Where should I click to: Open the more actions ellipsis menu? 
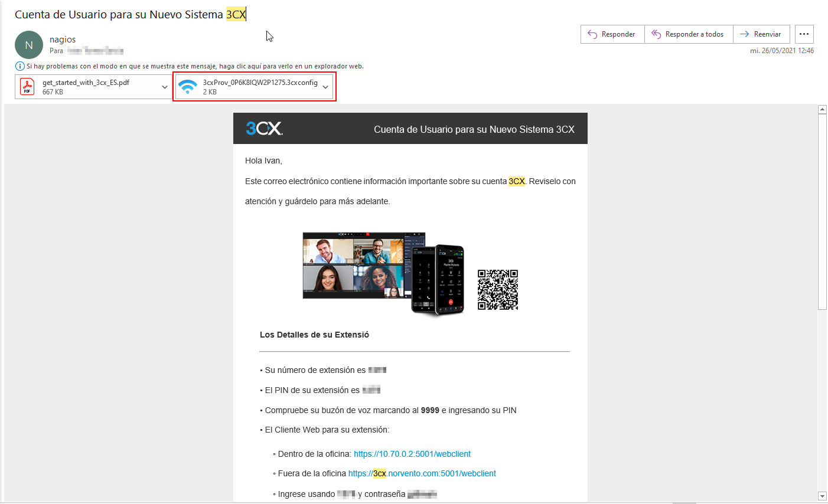click(804, 34)
